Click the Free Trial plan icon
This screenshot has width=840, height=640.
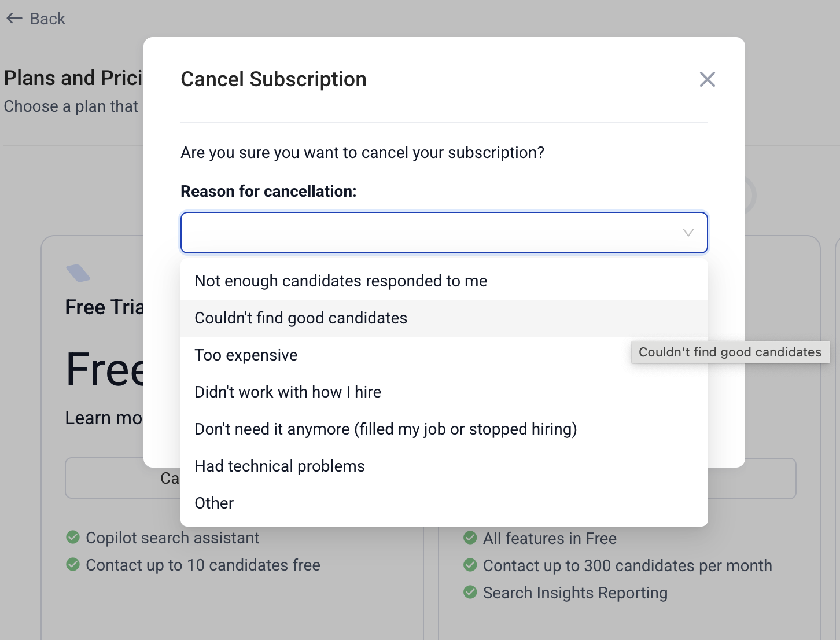click(78, 273)
